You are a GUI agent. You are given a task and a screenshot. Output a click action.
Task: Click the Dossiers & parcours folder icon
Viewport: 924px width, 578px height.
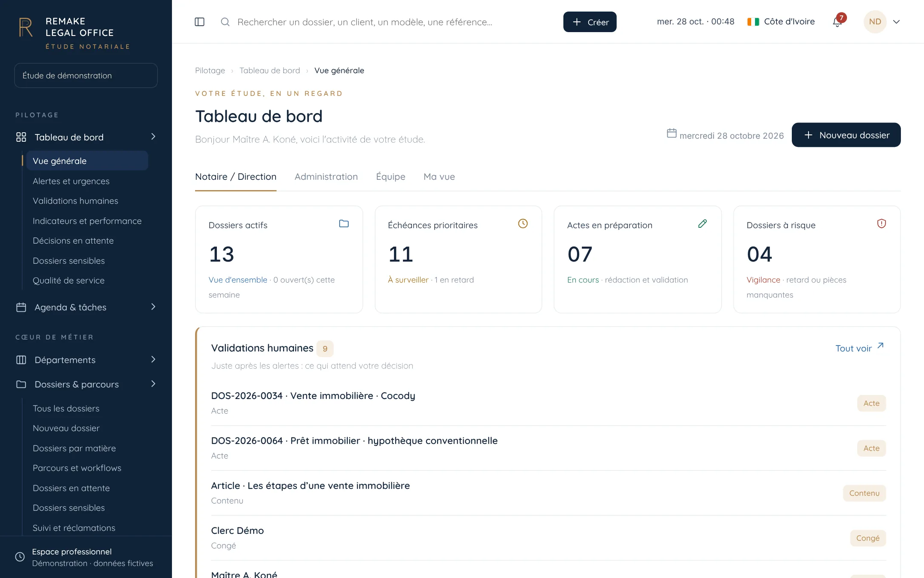[21, 384]
